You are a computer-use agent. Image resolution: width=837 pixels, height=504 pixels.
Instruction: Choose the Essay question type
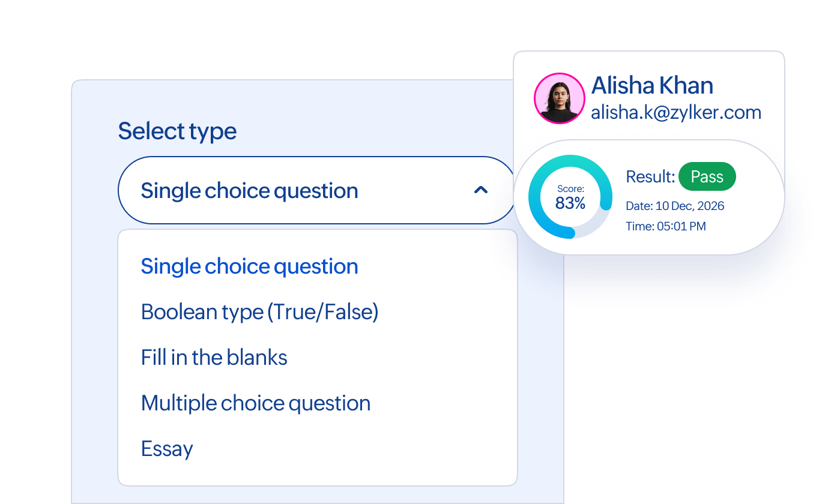coord(167,449)
